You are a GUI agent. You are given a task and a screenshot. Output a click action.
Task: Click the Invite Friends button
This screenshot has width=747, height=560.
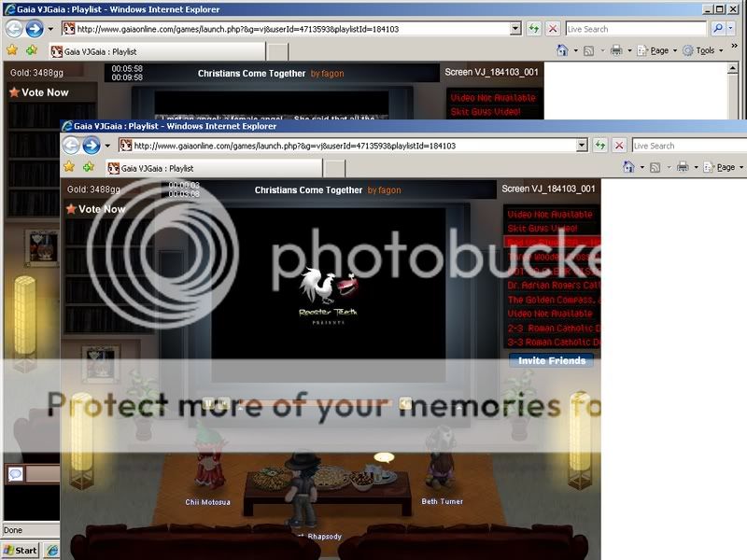[551, 360]
